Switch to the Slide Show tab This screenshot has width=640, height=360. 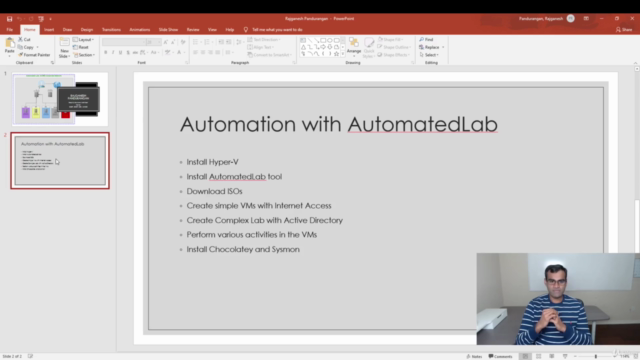pyautogui.click(x=168, y=30)
